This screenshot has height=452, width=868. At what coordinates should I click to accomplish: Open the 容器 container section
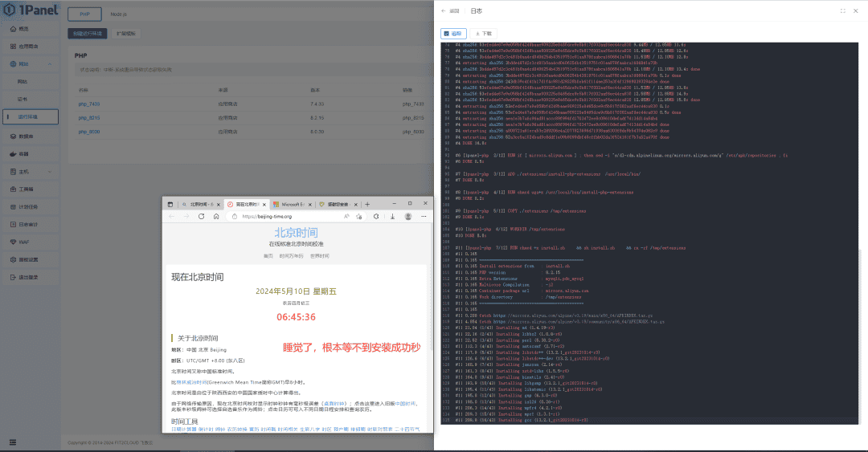(x=23, y=153)
